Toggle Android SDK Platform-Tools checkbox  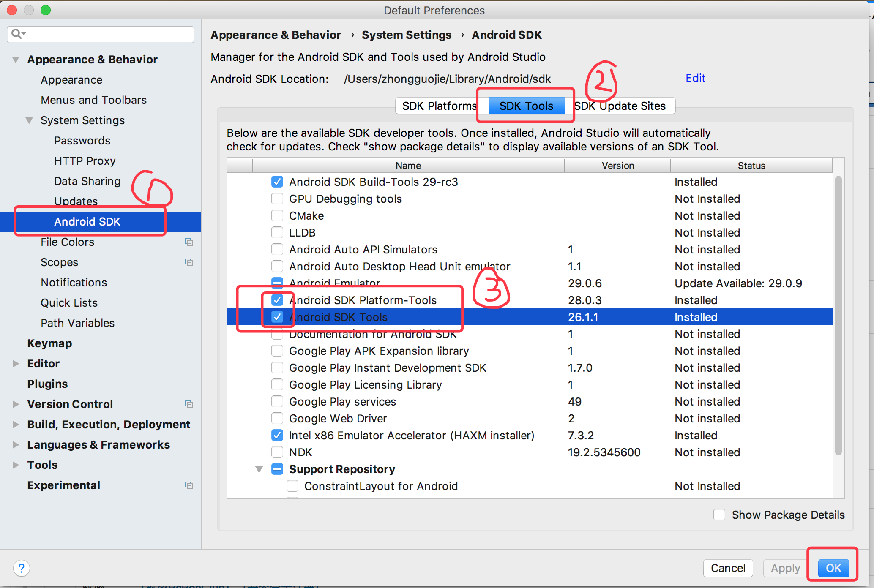pyautogui.click(x=276, y=300)
